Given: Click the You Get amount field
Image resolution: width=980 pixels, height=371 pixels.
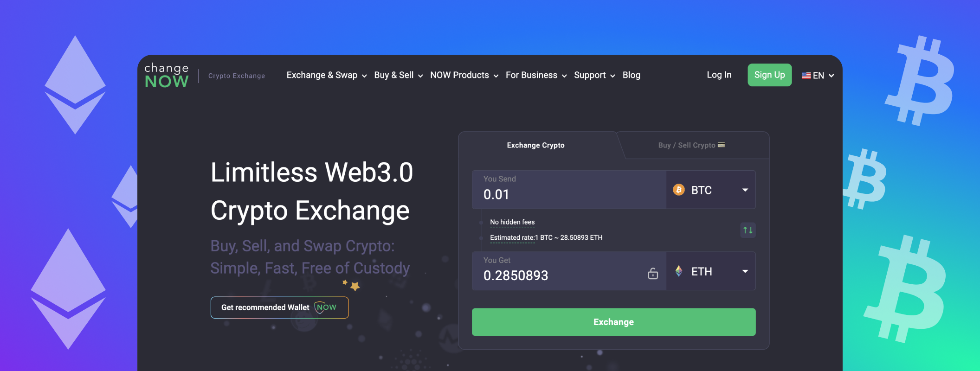Looking at the screenshot, I should pos(569,271).
